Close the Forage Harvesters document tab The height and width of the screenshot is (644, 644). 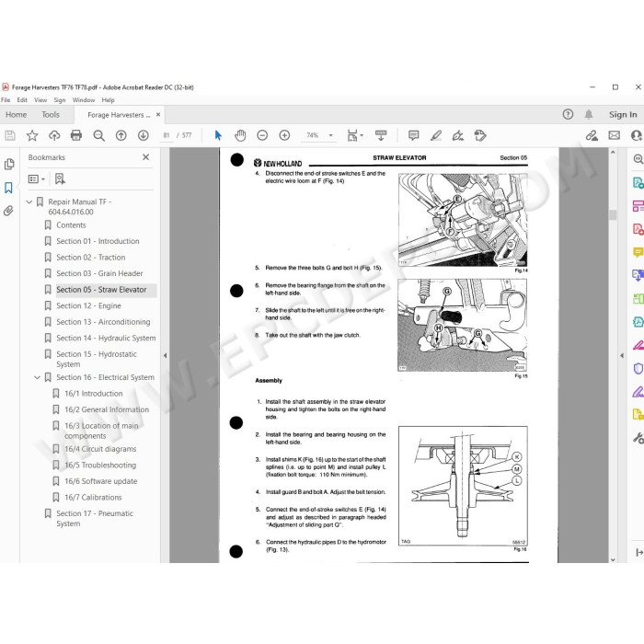(158, 115)
